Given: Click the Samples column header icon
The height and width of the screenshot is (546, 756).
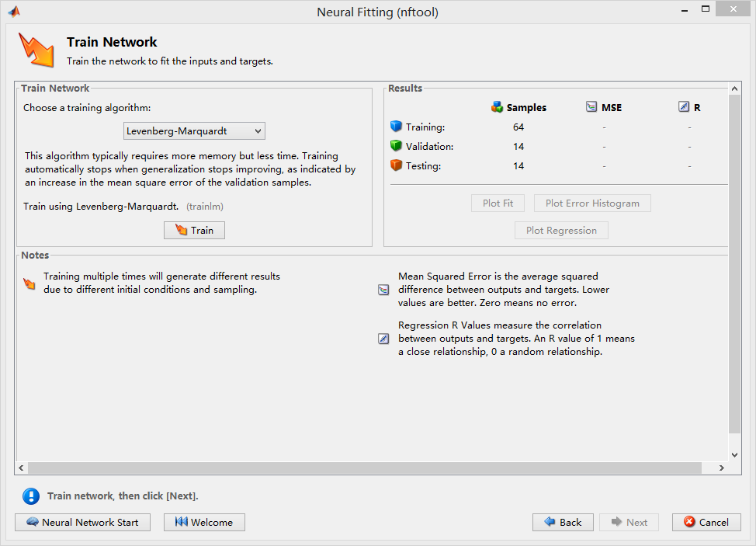Looking at the screenshot, I should (x=498, y=107).
